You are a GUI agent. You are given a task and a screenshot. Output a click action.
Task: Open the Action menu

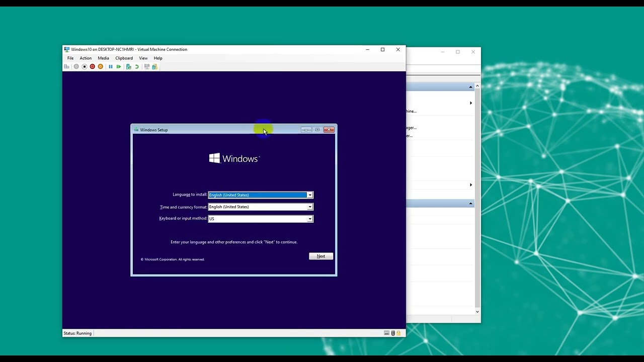point(86,58)
